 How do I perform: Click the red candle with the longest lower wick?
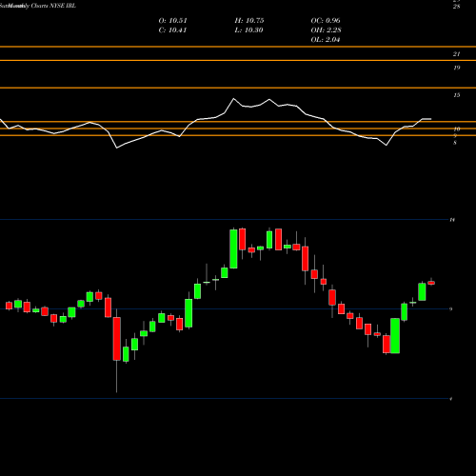(117, 339)
